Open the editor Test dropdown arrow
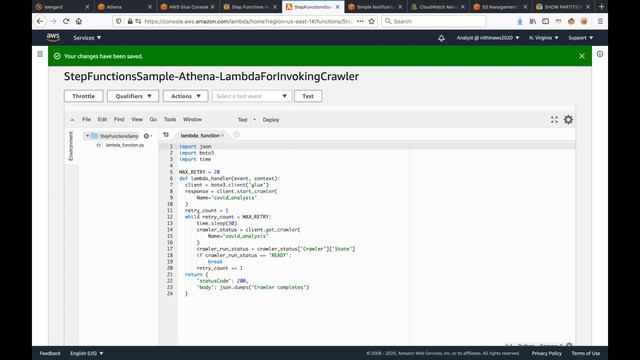Viewport: 640px width, 360px height. (254, 120)
